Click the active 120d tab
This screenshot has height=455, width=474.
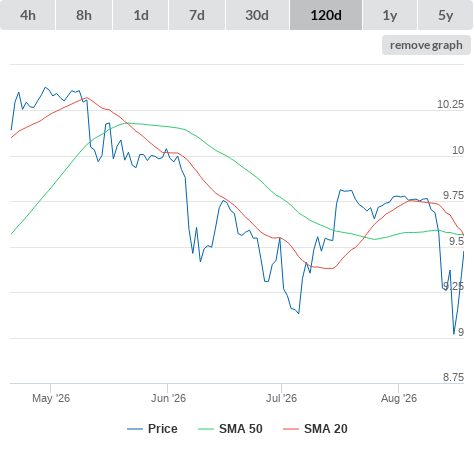click(x=326, y=15)
